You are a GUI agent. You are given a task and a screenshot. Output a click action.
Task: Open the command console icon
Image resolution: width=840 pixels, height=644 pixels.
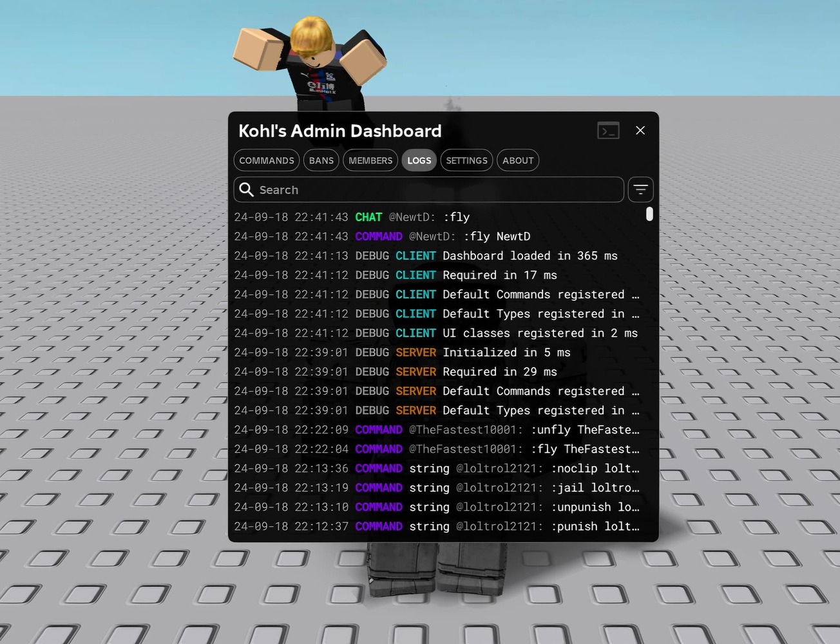608,130
